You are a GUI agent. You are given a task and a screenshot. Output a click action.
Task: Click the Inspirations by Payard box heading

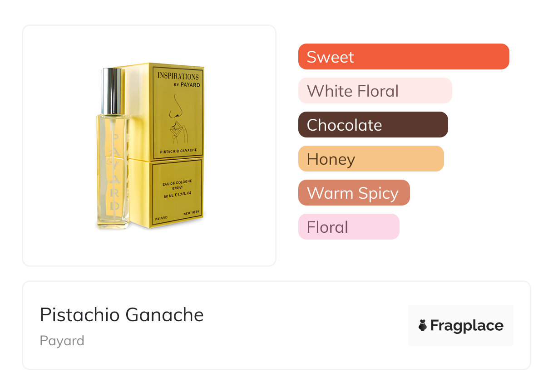178,78
